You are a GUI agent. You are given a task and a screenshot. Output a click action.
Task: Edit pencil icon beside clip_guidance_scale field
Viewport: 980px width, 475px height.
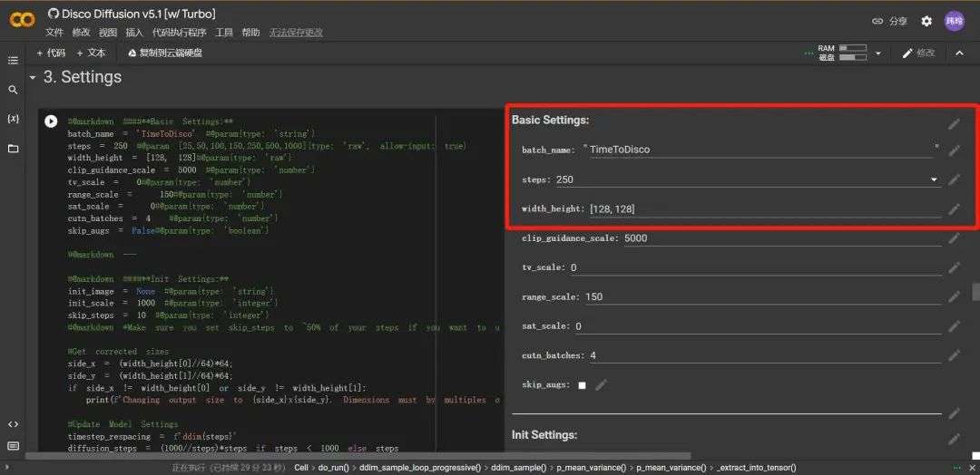[954, 238]
